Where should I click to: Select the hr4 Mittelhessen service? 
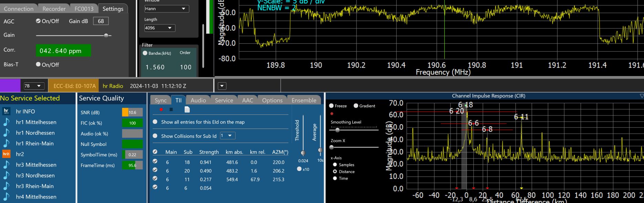36,197
